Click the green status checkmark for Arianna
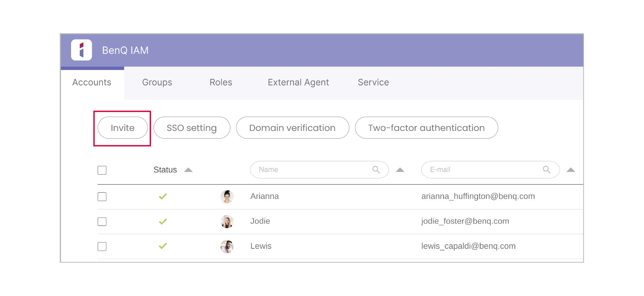The width and height of the screenshot is (644, 296). (163, 197)
